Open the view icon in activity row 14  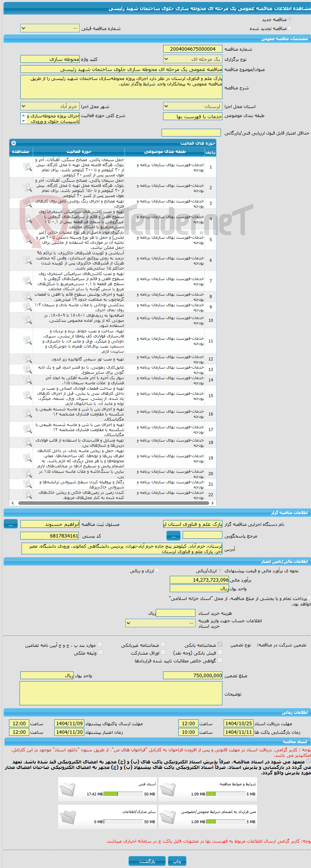pos(27,380)
